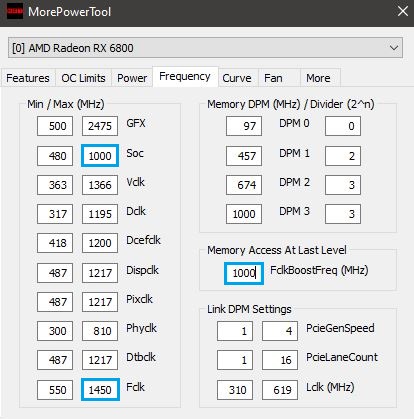
Task: Close the MorePowerTool window
Action: click(403, 11)
